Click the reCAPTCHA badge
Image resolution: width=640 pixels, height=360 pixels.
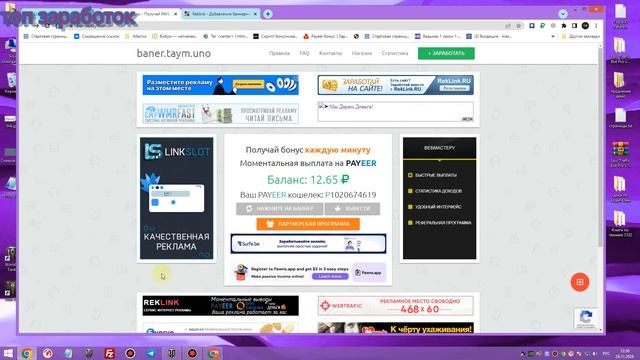586,318
